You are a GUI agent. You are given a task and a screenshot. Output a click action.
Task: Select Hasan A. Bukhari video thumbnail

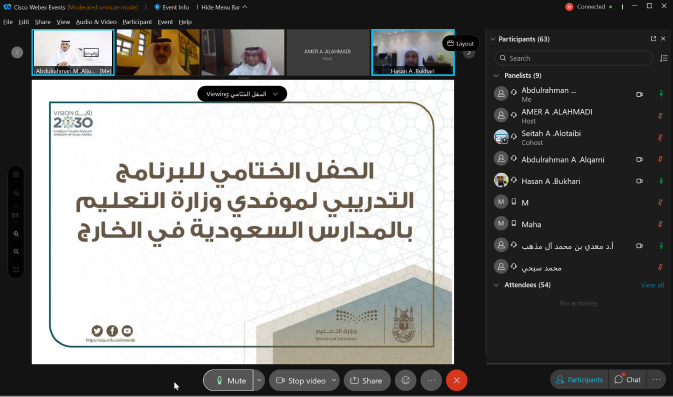(x=413, y=52)
